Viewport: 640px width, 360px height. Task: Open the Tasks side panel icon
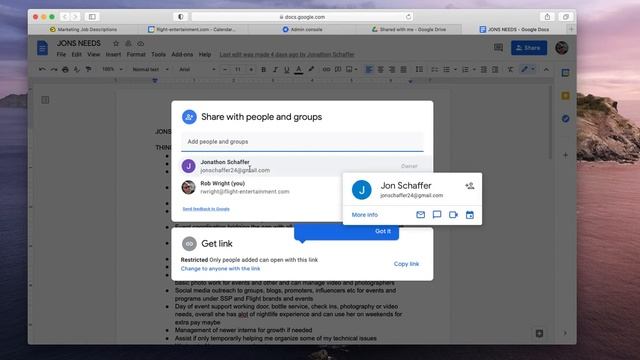click(x=565, y=119)
